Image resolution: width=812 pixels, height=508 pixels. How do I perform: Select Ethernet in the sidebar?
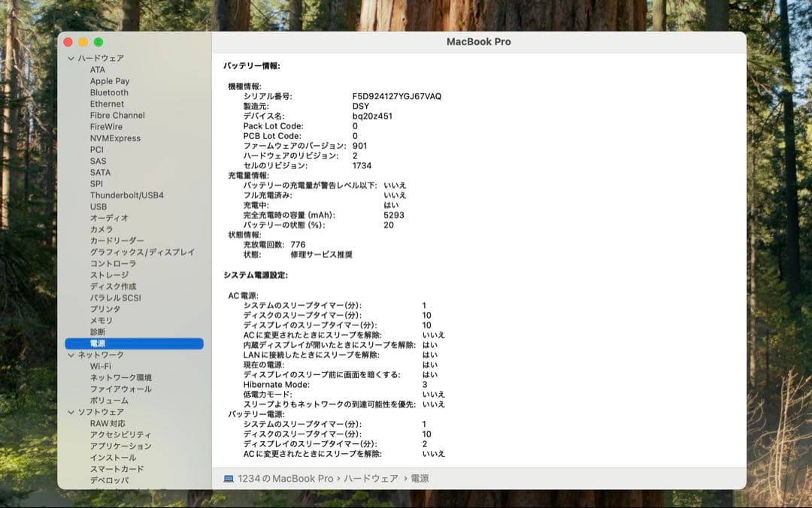coord(107,104)
